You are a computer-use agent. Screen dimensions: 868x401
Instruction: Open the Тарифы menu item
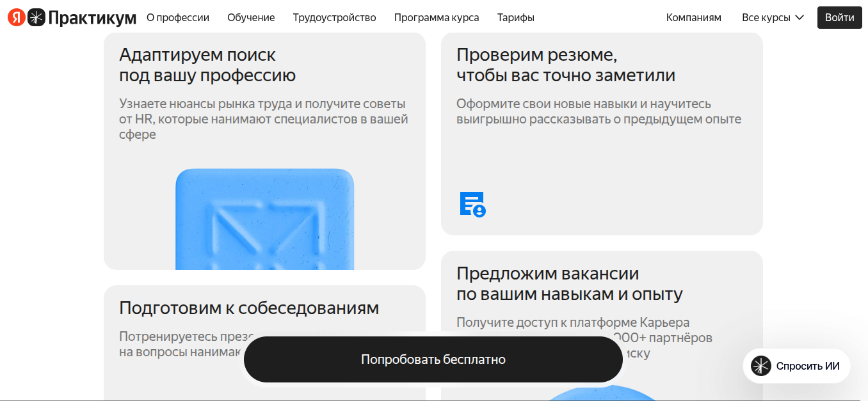pyautogui.click(x=516, y=17)
